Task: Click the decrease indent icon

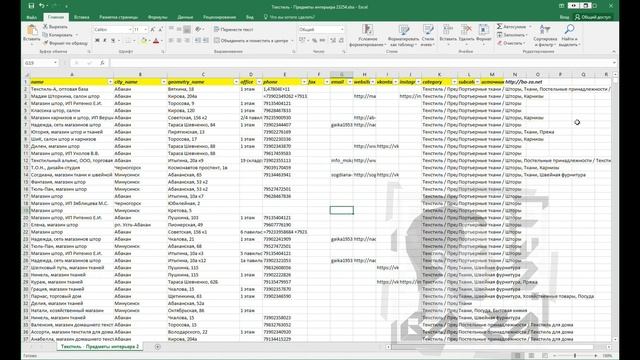Action: coord(198,40)
